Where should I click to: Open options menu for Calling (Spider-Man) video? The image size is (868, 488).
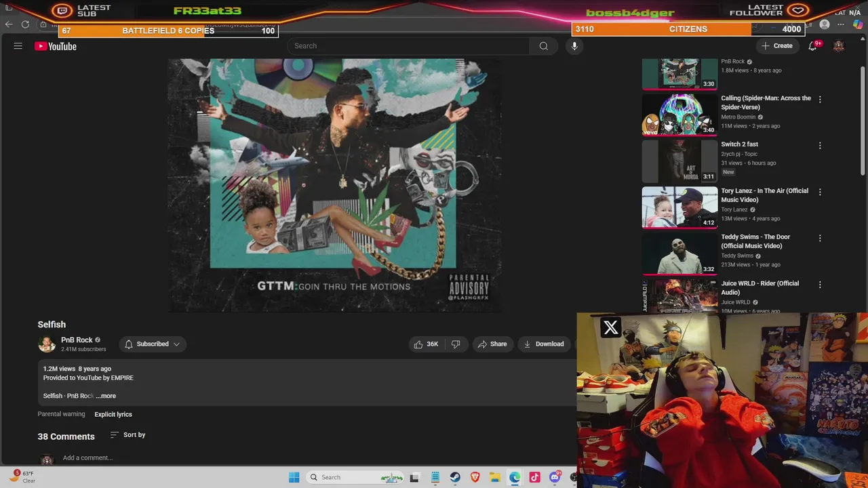point(820,99)
